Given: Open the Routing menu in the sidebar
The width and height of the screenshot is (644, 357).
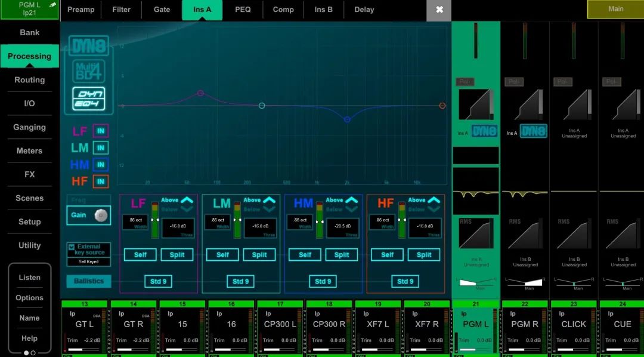Looking at the screenshot, I should tap(30, 80).
